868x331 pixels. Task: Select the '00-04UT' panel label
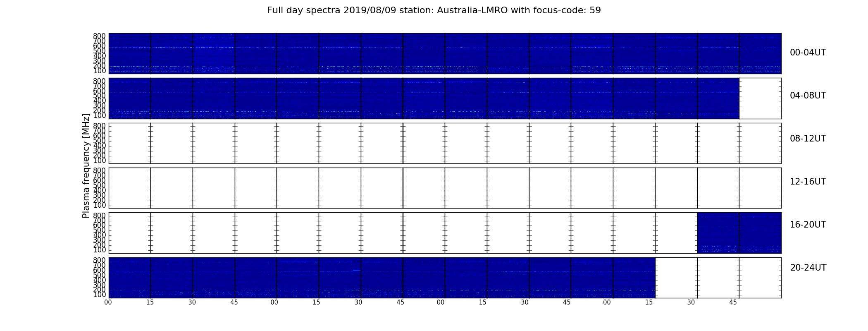[808, 53]
